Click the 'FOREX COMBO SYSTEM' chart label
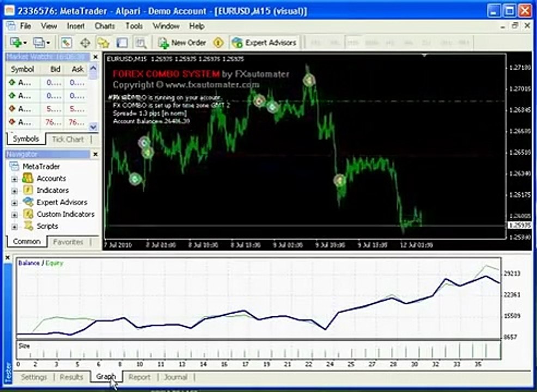537x392 pixels. click(x=166, y=74)
